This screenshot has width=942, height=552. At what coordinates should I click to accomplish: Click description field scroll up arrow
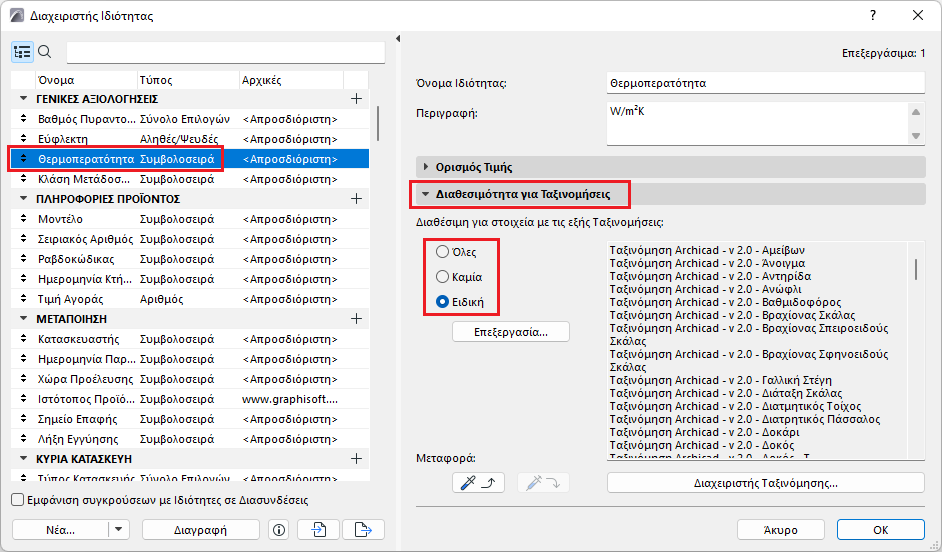coord(916,112)
